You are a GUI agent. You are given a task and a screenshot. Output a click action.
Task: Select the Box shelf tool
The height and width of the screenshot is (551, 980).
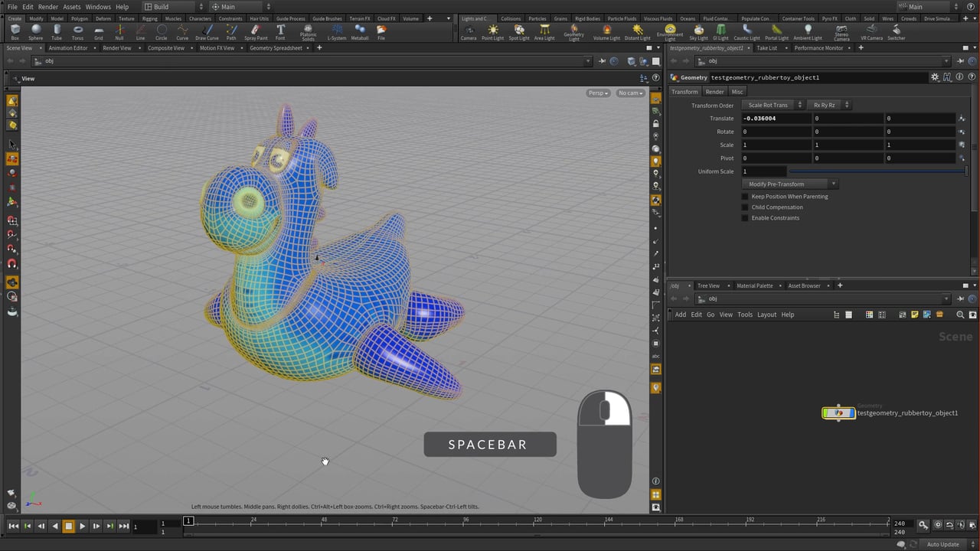(x=15, y=31)
